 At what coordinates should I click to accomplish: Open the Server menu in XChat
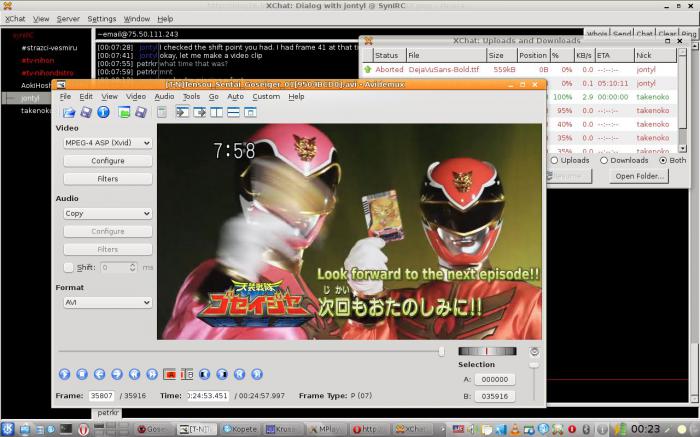point(68,19)
